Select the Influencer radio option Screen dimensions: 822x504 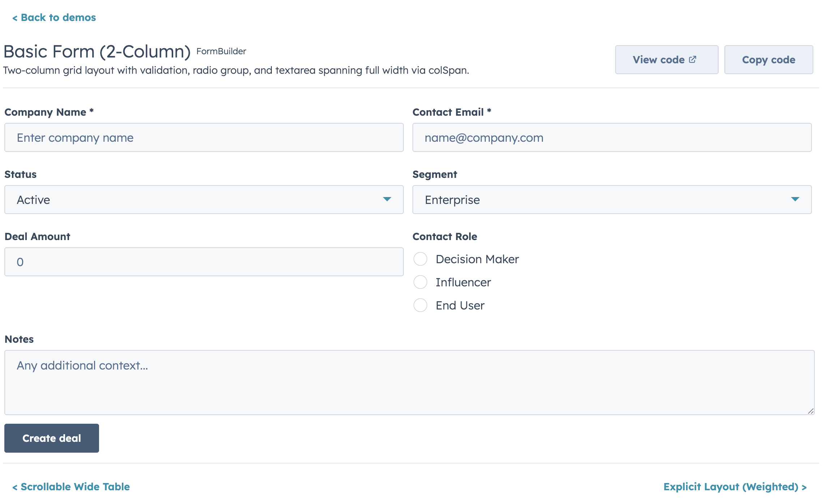(x=420, y=282)
